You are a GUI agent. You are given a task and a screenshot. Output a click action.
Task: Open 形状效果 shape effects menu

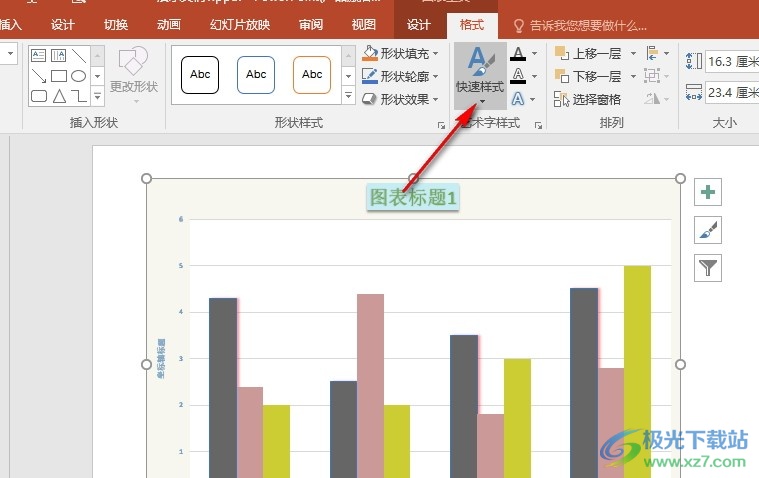click(400, 99)
